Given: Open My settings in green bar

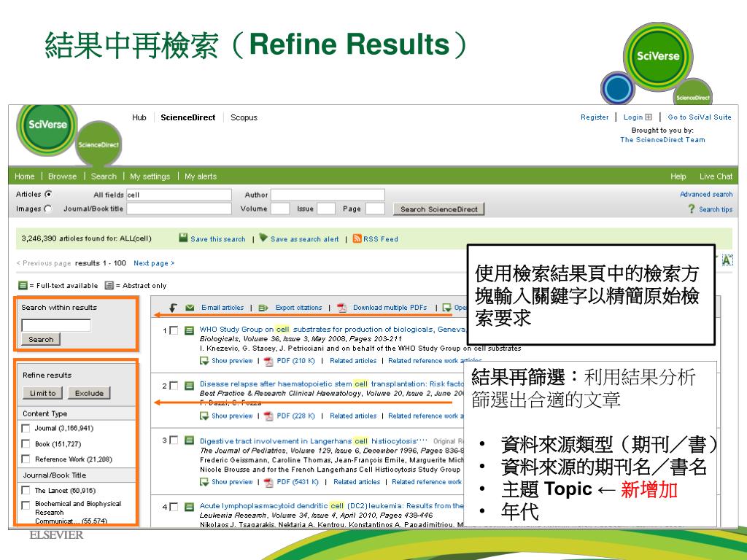Looking at the screenshot, I should pyautogui.click(x=150, y=176).
